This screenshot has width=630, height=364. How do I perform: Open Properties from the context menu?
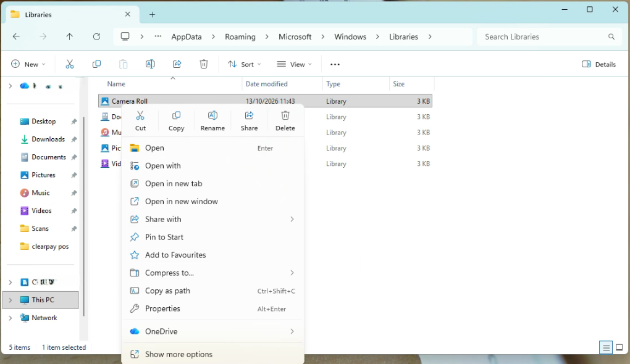(212, 308)
